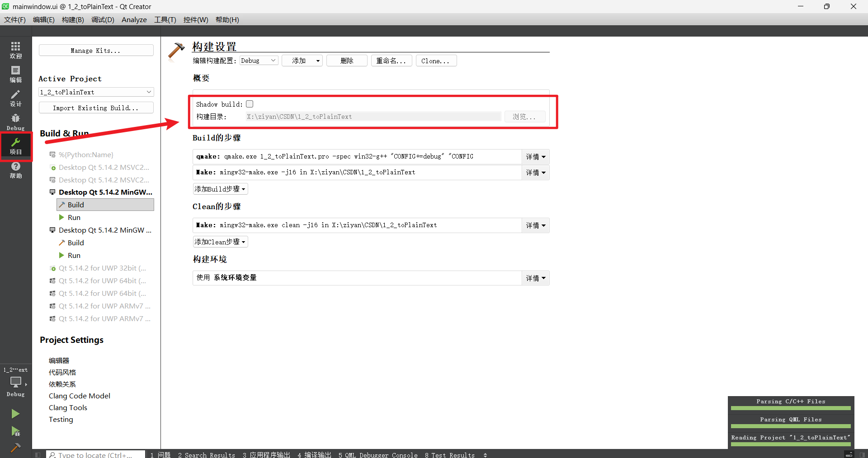This screenshot has height=458, width=868.
Task: Open output pane selector arrows
Action: [485, 455]
